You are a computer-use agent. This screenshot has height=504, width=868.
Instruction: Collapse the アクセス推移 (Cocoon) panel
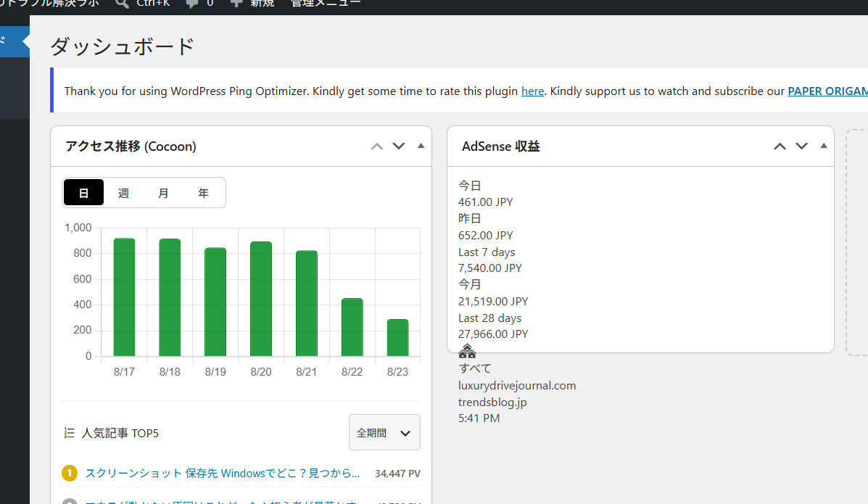[421, 146]
